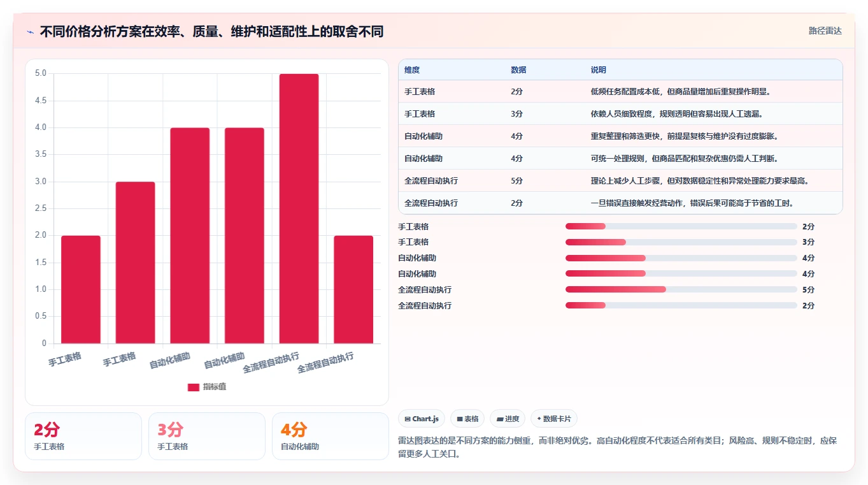Click the 5分 cell in the table
868x485 pixels.
[x=517, y=181]
